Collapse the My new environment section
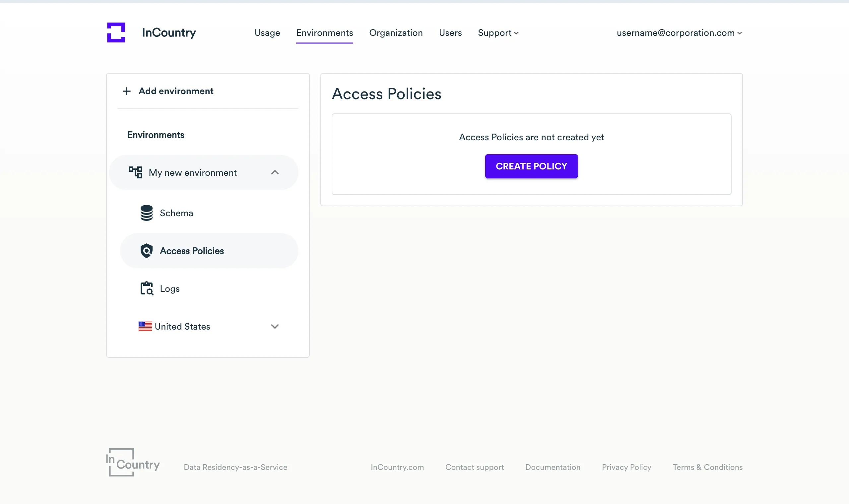 [275, 172]
